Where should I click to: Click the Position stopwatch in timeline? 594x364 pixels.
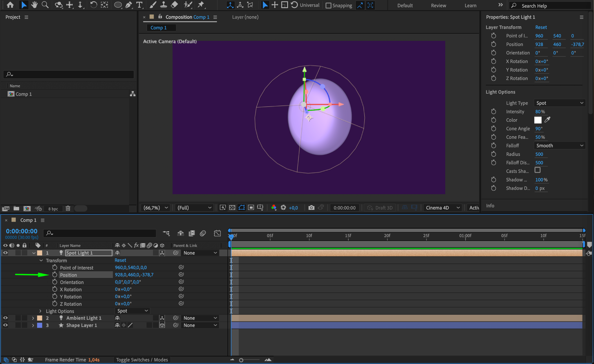pyautogui.click(x=55, y=275)
